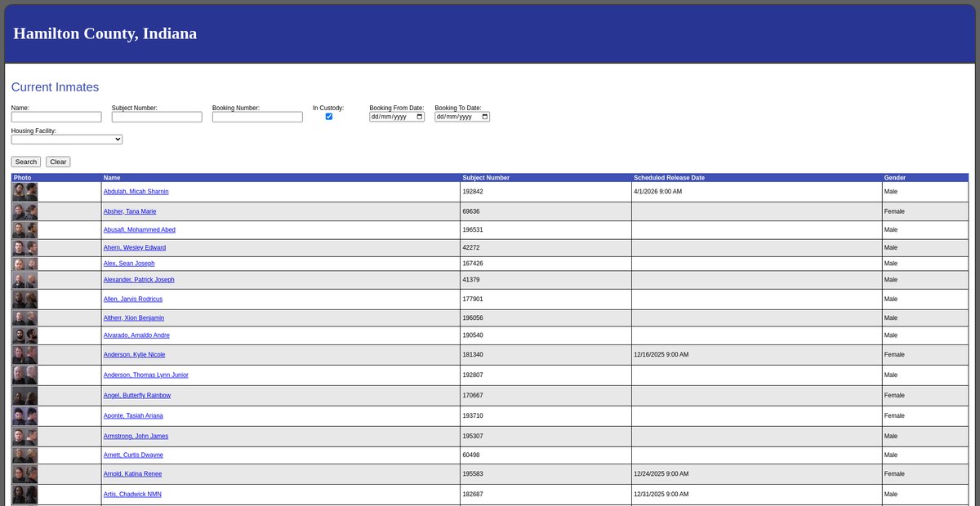The height and width of the screenshot is (506, 980).
Task: Open Abdulah, Micah Shamin record
Action: pos(136,192)
